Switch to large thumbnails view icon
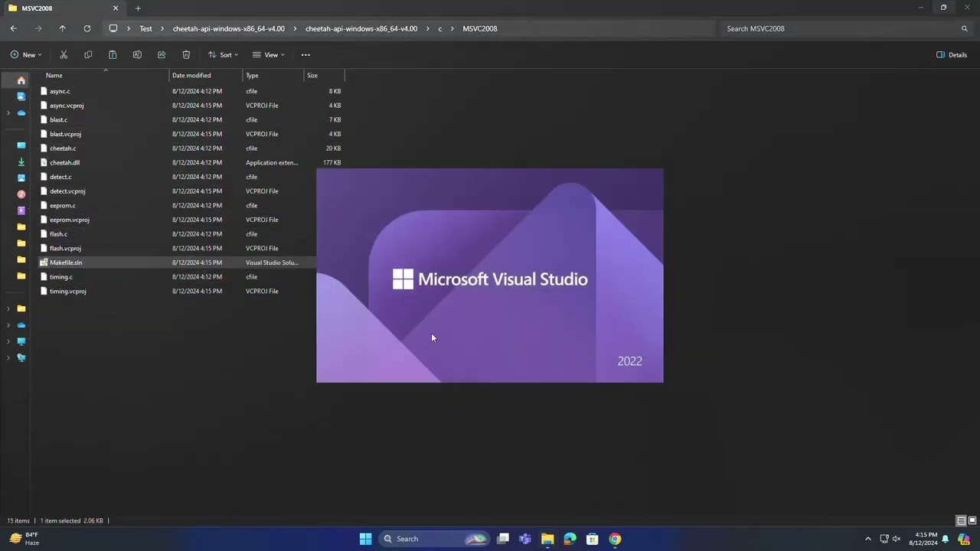 972,521
